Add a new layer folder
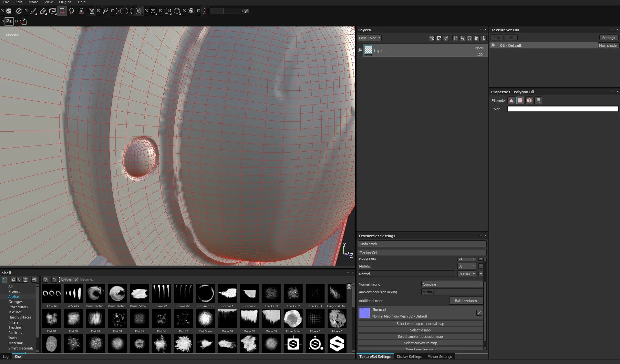The image size is (620, 364). [477, 38]
